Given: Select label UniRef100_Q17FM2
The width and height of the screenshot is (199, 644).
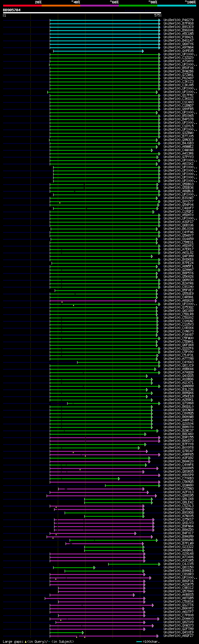Looking at the screenshot, I should coord(178,95).
